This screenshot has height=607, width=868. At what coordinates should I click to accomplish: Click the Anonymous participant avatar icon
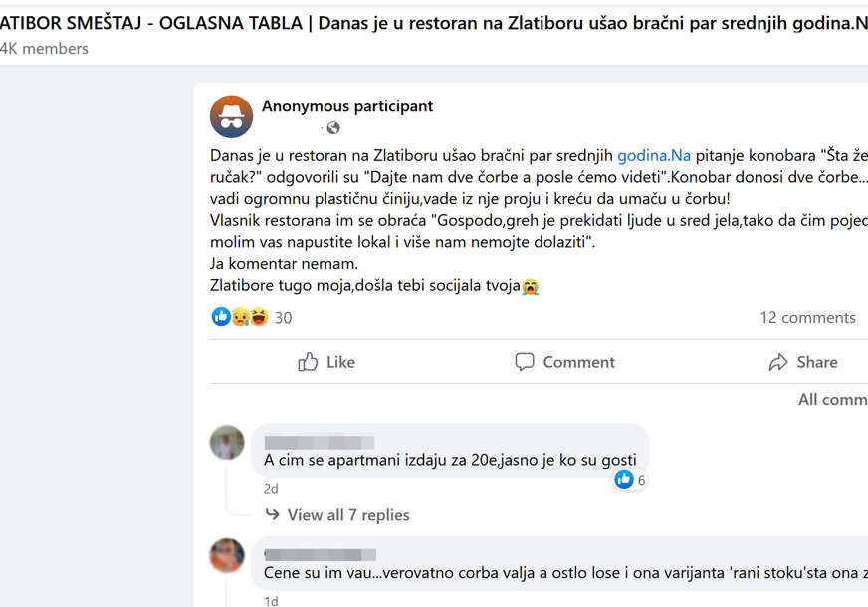pos(231,116)
